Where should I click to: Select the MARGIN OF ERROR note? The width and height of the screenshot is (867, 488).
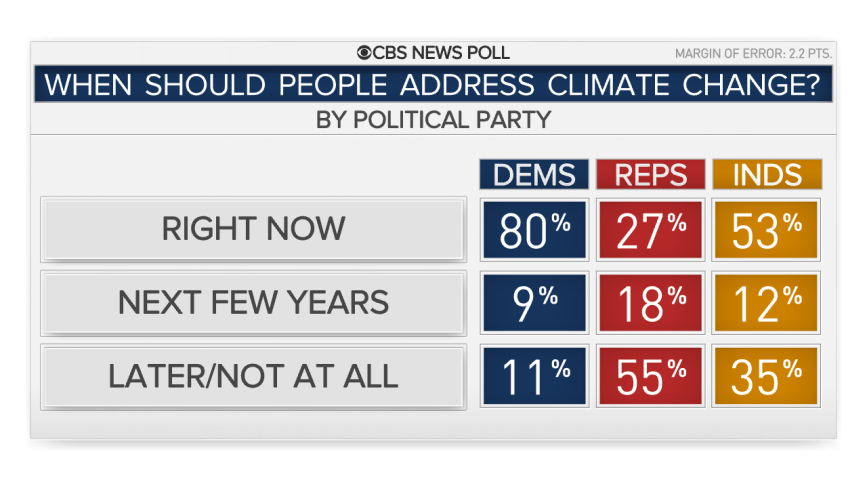click(753, 54)
